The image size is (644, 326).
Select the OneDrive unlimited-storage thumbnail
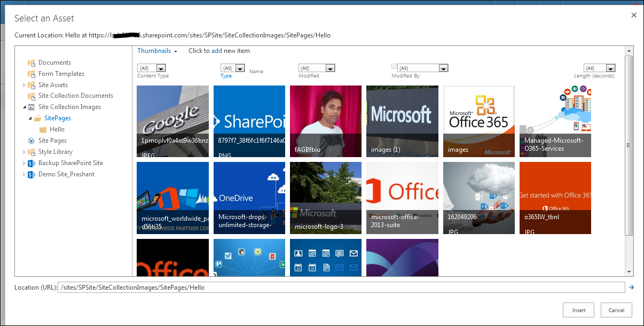pos(249,198)
